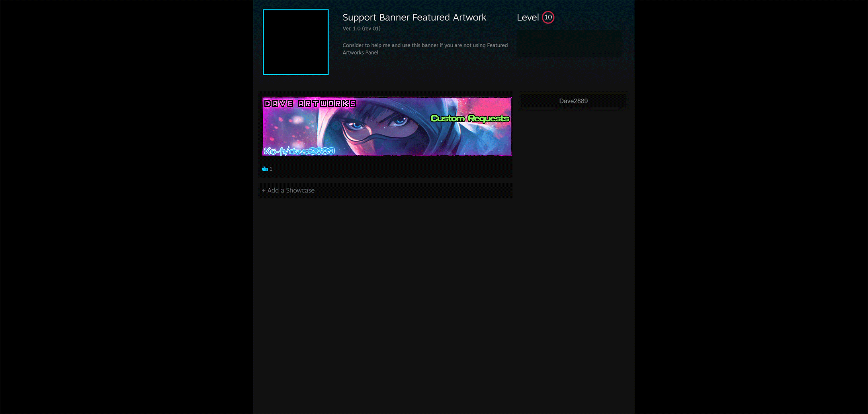The width and height of the screenshot is (868, 414).
Task: Open the Dave2889 link
Action: pos(573,101)
